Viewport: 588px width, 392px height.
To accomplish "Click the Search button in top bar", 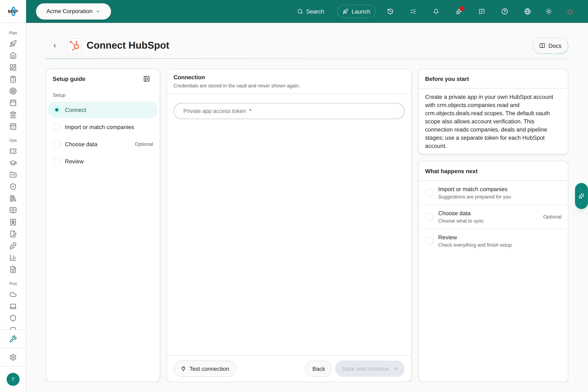I will (x=311, y=11).
